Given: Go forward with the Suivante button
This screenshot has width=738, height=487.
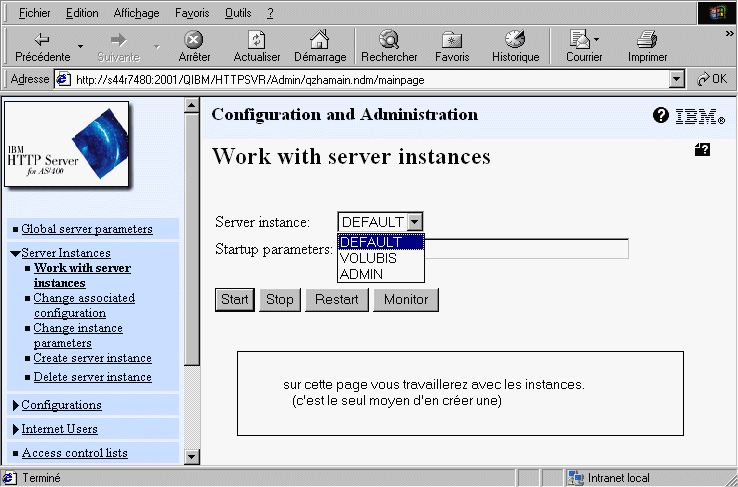Looking at the screenshot, I should [119, 47].
